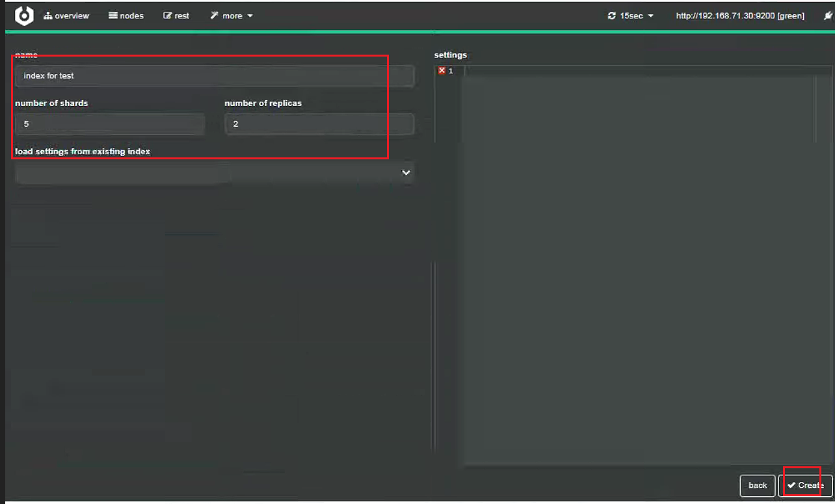835x504 pixels.
Task: Open the rest client tab
Action: click(x=176, y=16)
